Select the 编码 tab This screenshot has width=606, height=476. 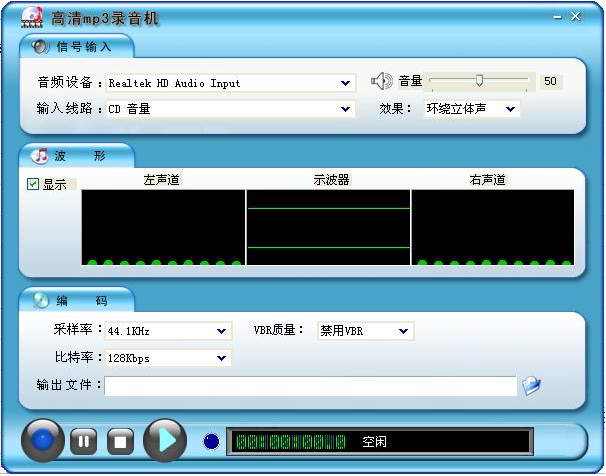point(77,300)
